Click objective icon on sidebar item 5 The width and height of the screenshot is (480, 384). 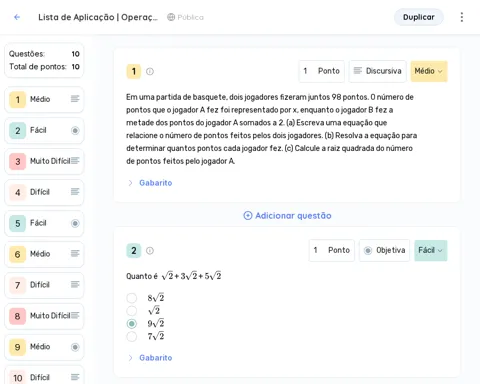75,223
